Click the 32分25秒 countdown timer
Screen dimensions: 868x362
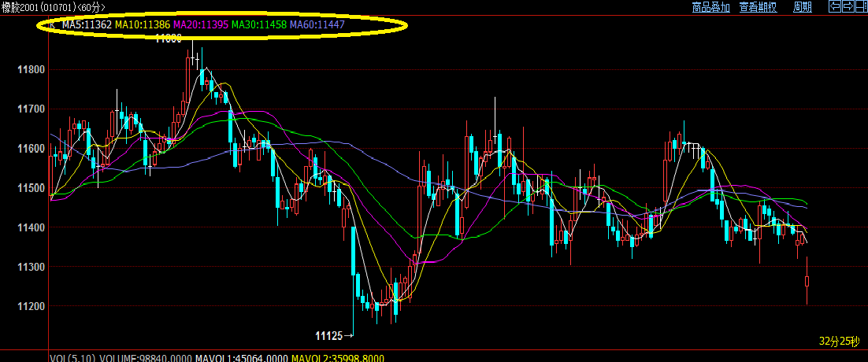pos(840,342)
